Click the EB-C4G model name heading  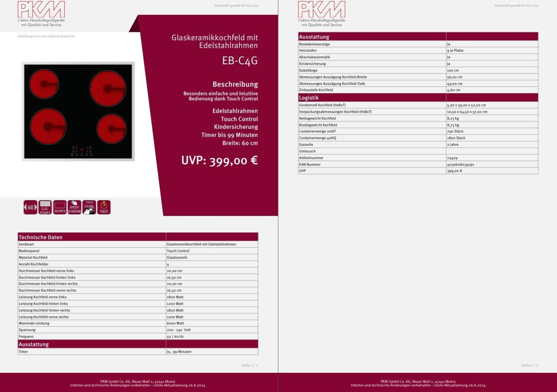pos(240,61)
